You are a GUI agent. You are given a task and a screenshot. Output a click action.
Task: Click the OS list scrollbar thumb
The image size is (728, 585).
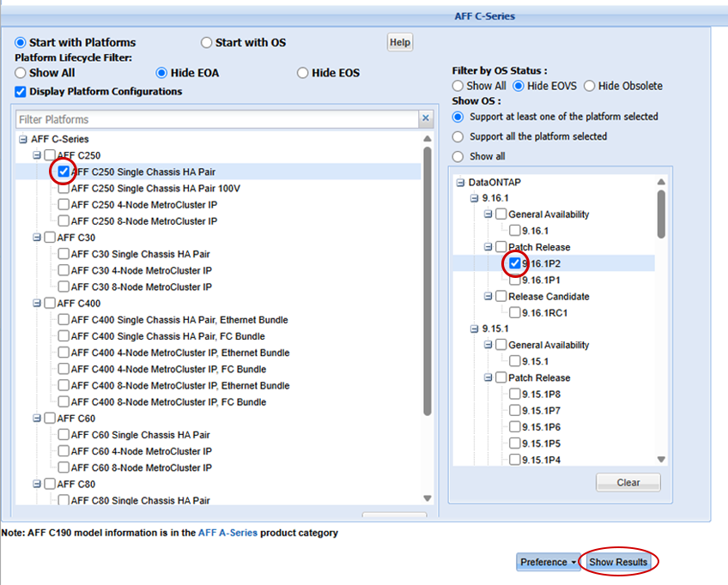click(x=662, y=214)
